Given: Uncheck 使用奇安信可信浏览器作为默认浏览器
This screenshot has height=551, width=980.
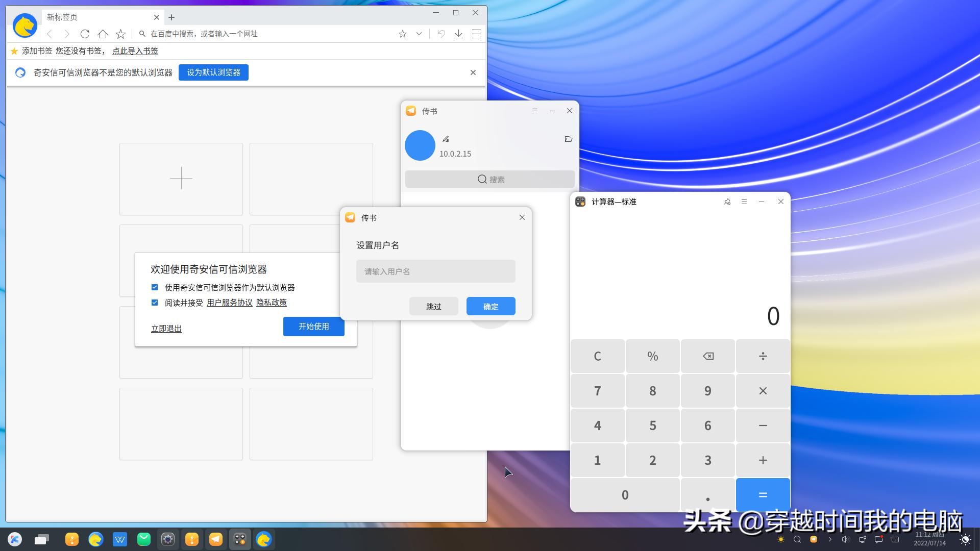Looking at the screenshot, I should [x=155, y=287].
